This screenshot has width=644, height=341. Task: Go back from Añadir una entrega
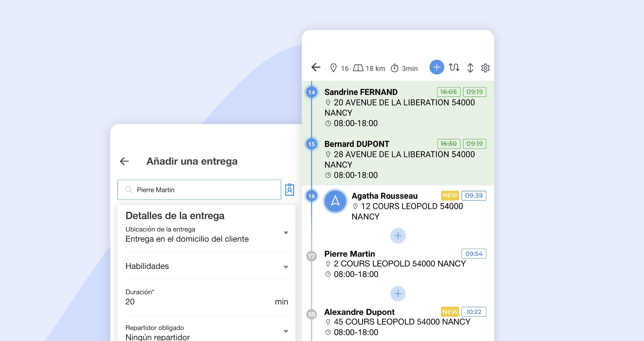(x=124, y=161)
